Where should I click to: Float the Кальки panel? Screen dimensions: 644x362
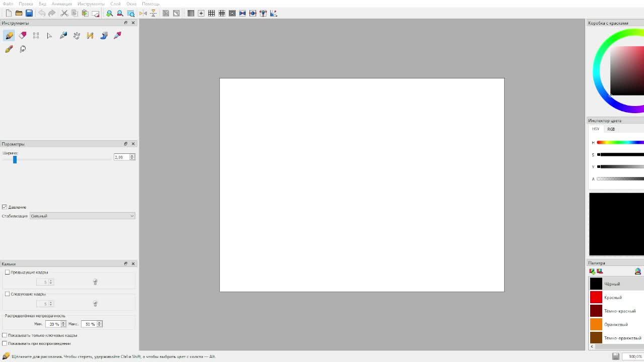[126, 263]
